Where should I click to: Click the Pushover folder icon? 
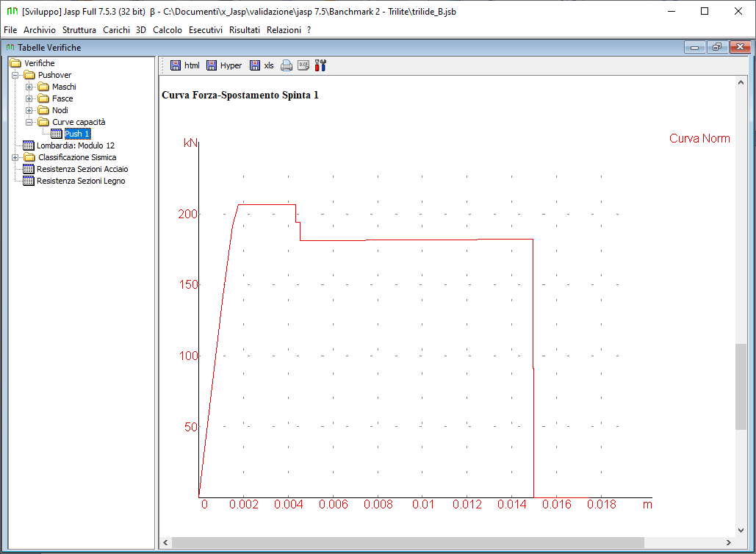(30, 75)
